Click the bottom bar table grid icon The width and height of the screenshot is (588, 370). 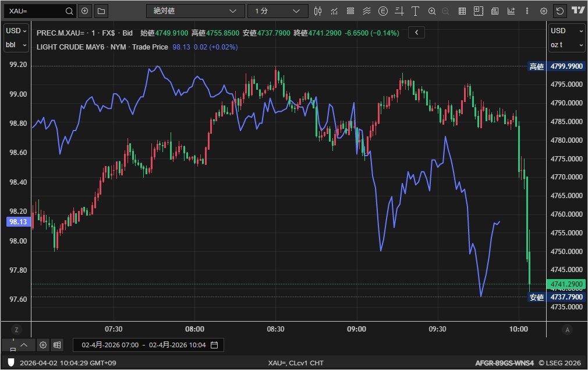tap(57, 345)
